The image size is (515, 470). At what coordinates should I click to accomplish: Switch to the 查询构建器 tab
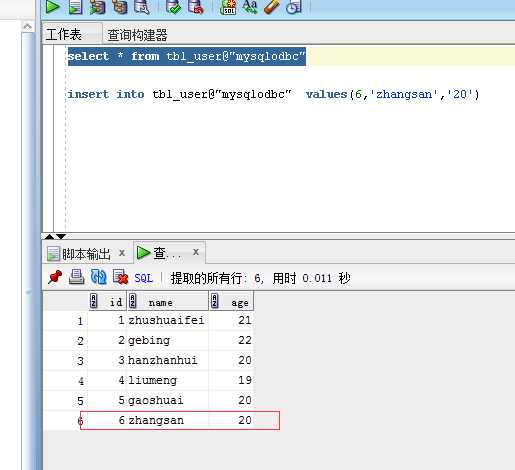pos(137,35)
